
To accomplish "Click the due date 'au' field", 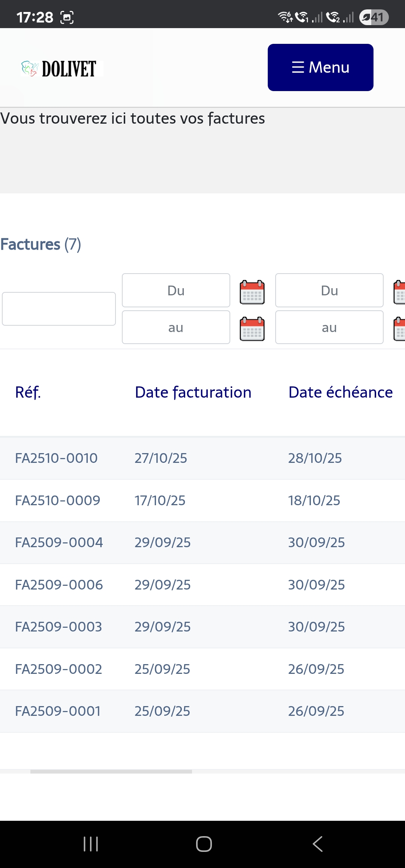I will [329, 327].
